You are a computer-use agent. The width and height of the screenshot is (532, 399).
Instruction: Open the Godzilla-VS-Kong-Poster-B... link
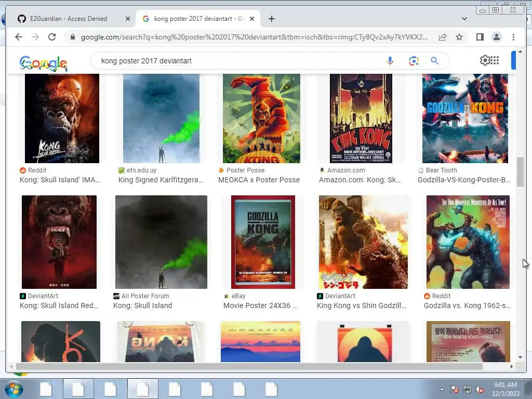pos(464,180)
